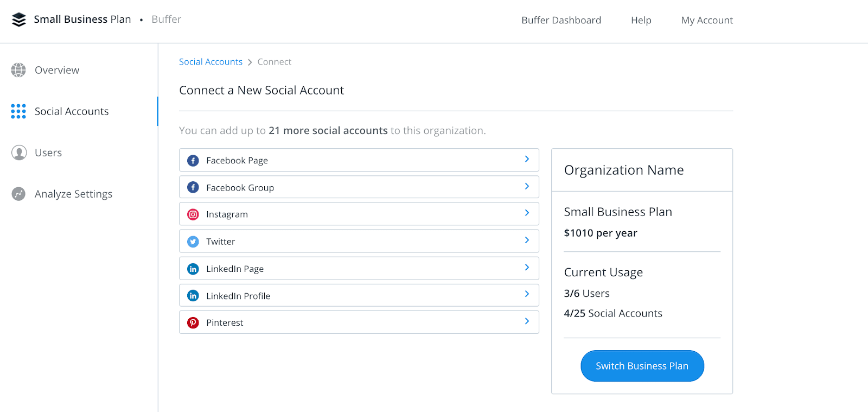Click 3/6 Users usage text
The image size is (868, 412).
tap(587, 294)
